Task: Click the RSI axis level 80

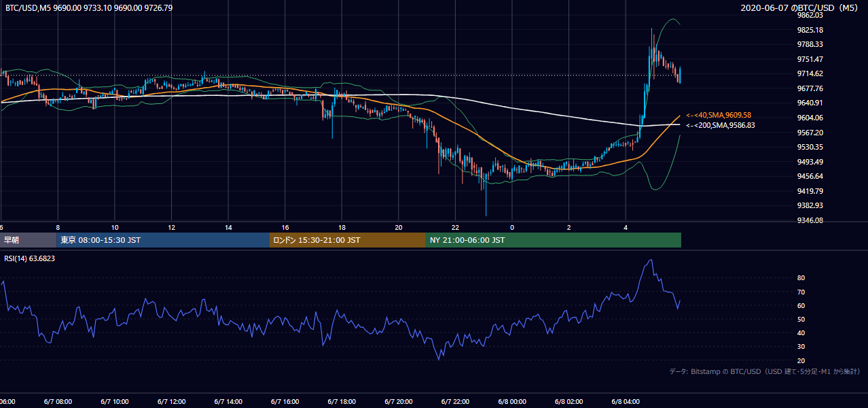Action: (x=801, y=278)
